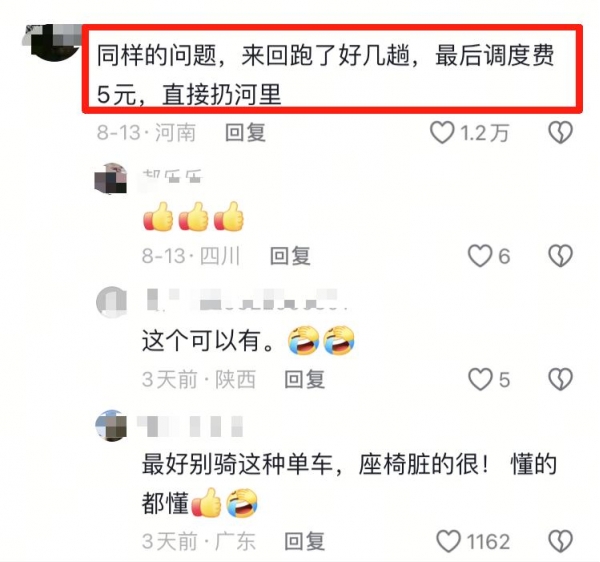Open the avatar of the 四川 replier
This screenshot has width=600, height=562.
[x=111, y=178]
